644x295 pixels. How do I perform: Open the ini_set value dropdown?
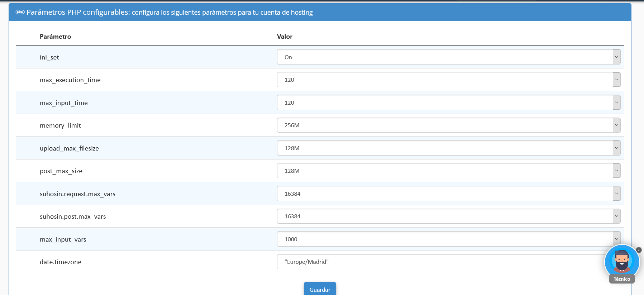449,57
